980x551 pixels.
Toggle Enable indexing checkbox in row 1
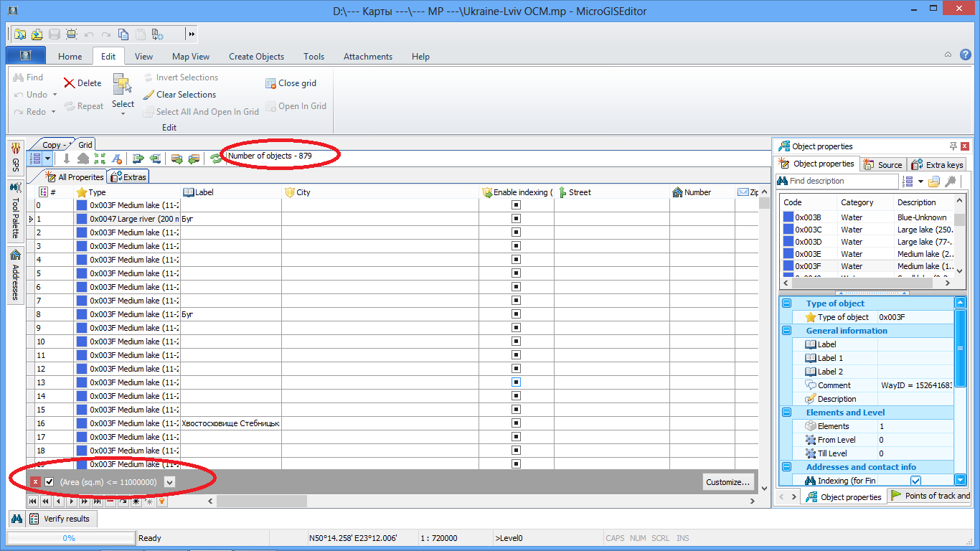[515, 219]
